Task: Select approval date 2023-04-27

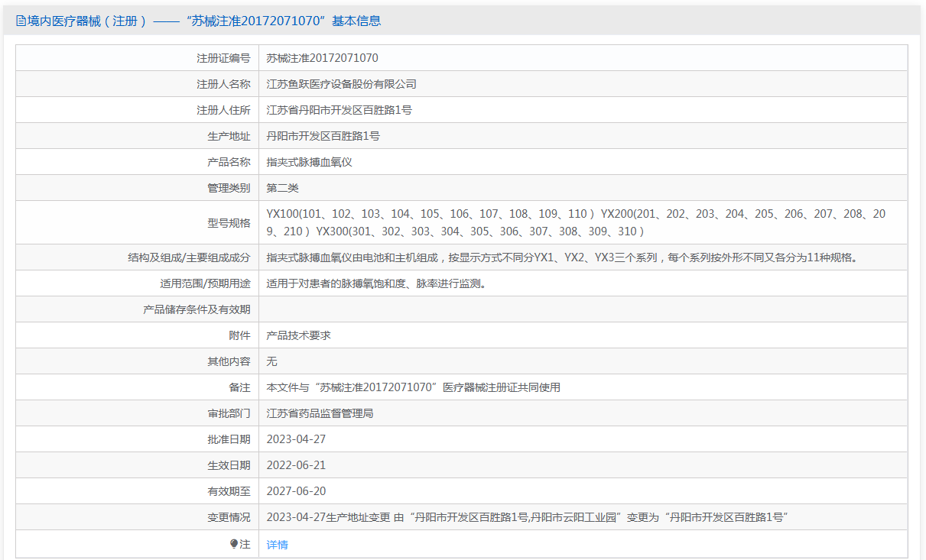Action: (x=296, y=439)
